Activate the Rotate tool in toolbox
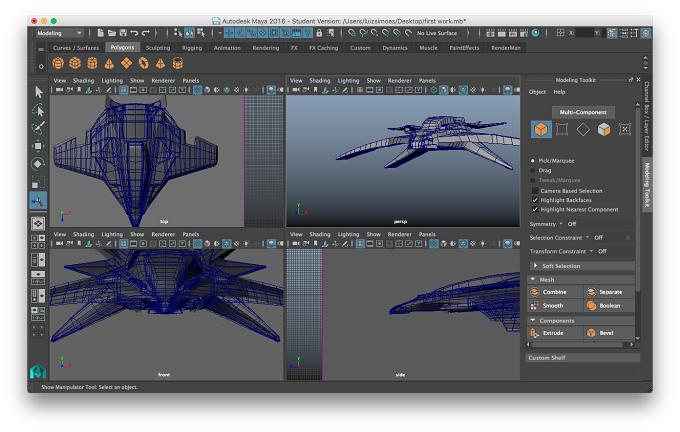680x432 pixels. [38, 164]
